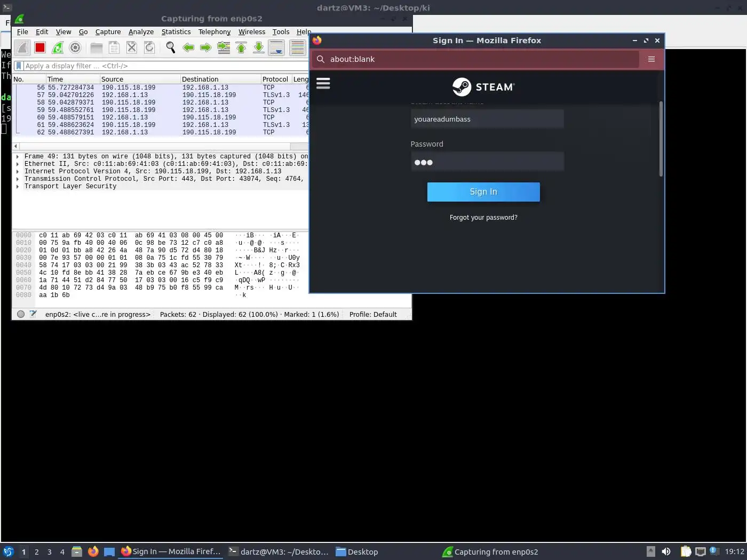This screenshot has width=747, height=560.
Task: Select packet number 60 row
Action: pyautogui.click(x=161, y=117)
